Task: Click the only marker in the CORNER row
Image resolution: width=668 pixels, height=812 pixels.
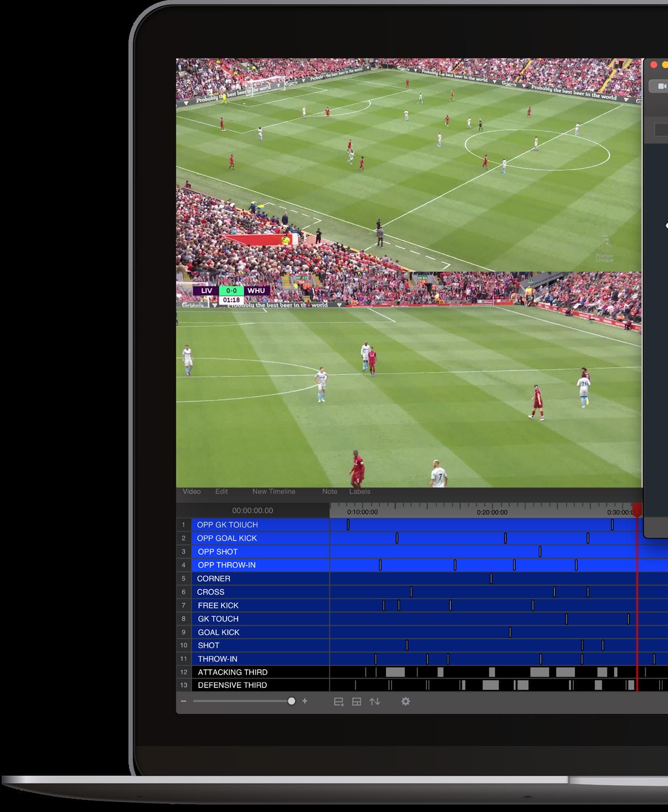Action: click(x=491, y=579)
